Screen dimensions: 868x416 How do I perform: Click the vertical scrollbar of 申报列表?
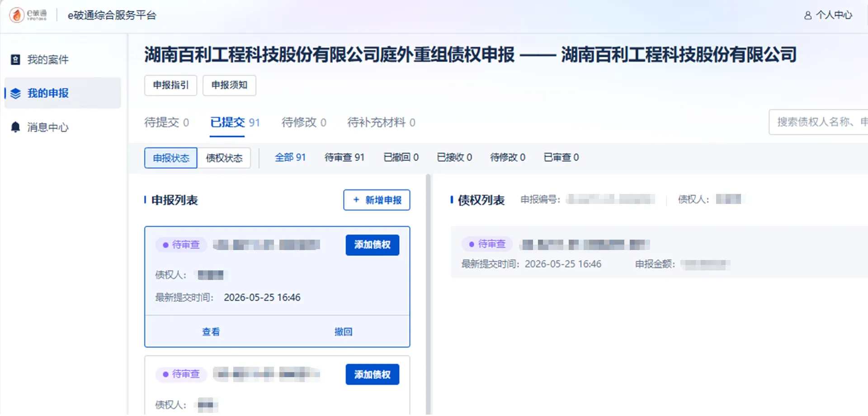point(428,295)
